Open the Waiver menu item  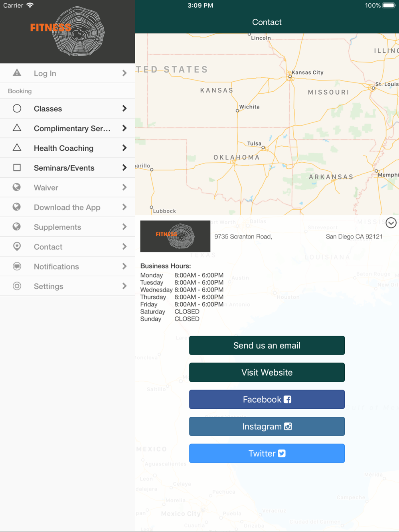click(67, 187)
